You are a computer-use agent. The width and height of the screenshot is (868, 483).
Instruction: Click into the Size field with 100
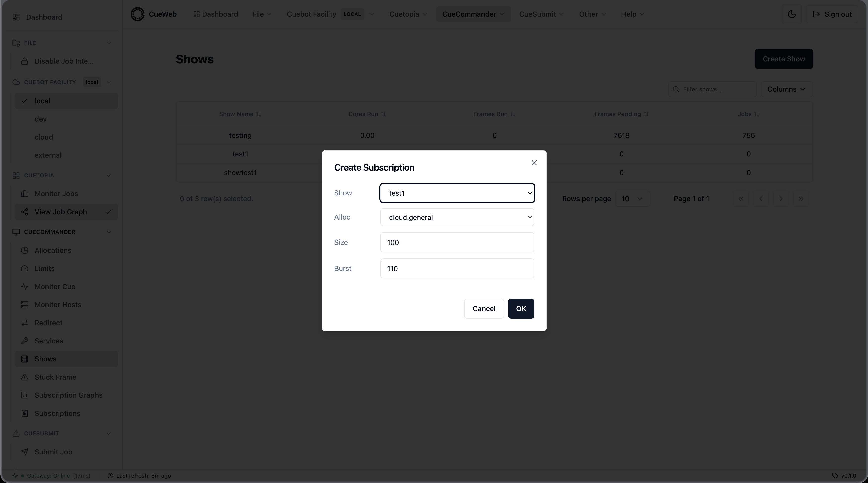click(457, 243)
